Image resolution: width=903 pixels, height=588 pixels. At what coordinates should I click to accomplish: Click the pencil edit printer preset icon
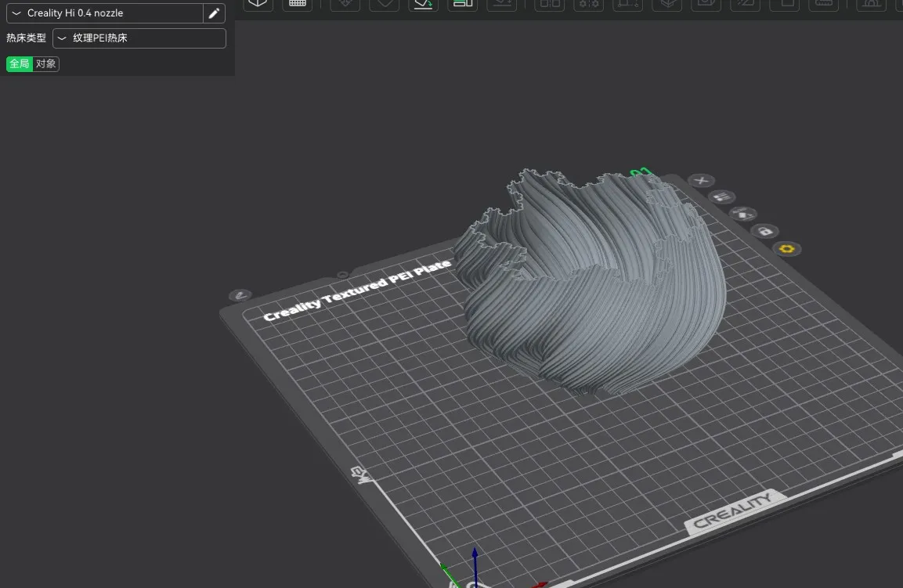214,13
